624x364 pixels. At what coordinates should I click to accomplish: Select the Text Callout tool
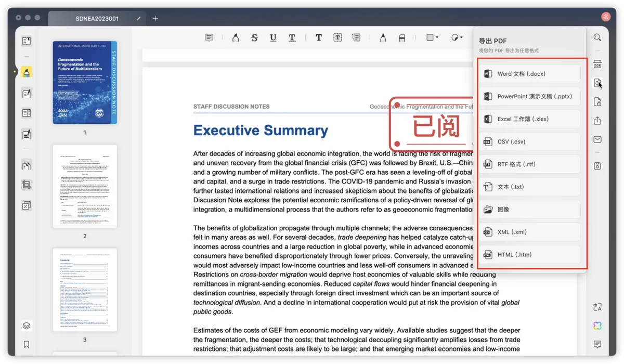point(356,38)
